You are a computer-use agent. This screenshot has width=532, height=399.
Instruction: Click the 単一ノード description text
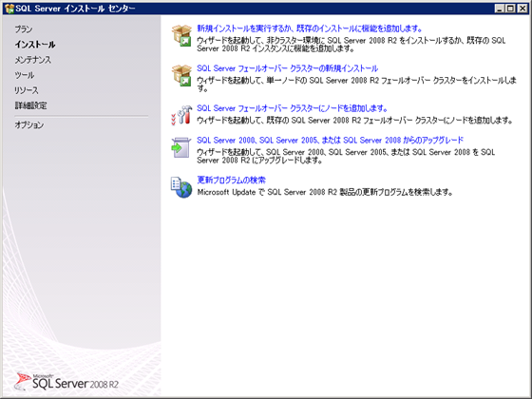click(x=356, y=85)
